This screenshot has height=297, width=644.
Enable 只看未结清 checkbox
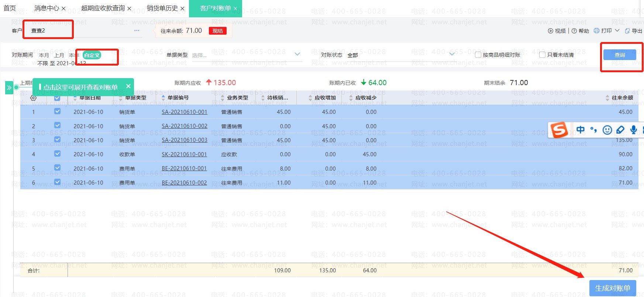click(x=542, y=55)
